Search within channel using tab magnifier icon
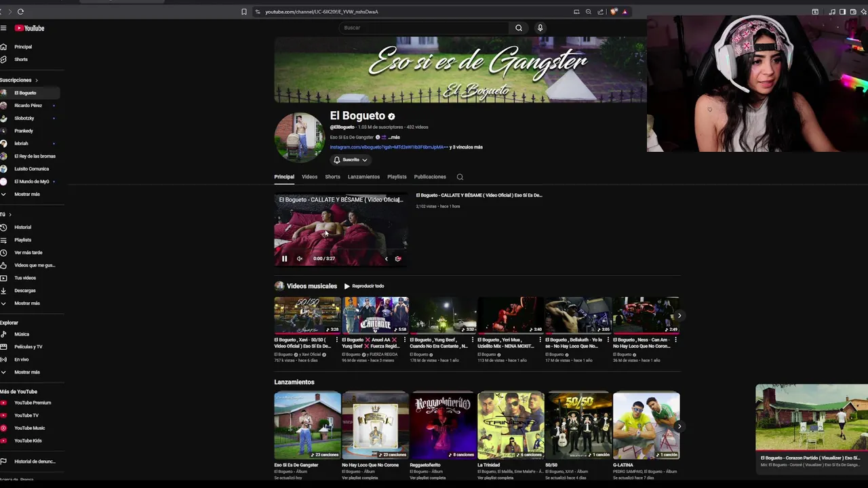Screen dimensions: 868x488 460,177
